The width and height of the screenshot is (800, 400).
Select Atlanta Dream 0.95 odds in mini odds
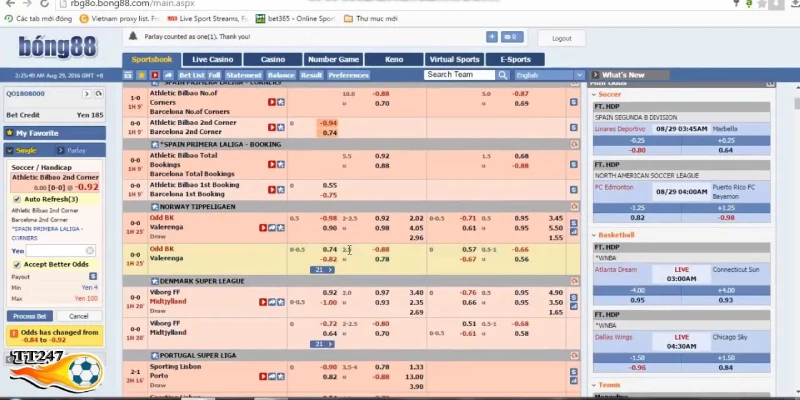[x=637, y=301]
